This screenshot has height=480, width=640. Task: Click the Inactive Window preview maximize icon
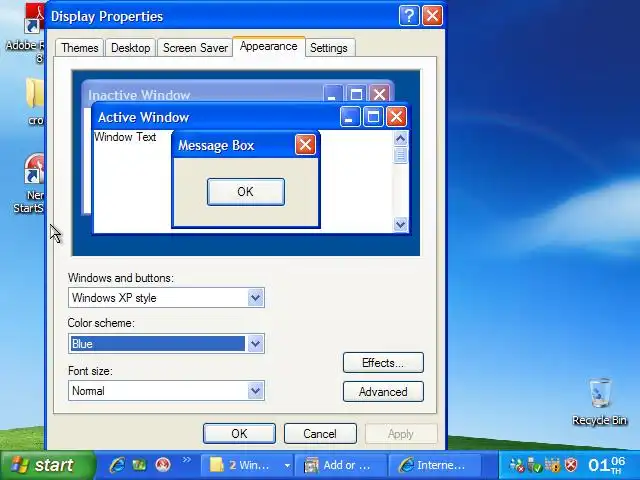(x=356, y=94)
